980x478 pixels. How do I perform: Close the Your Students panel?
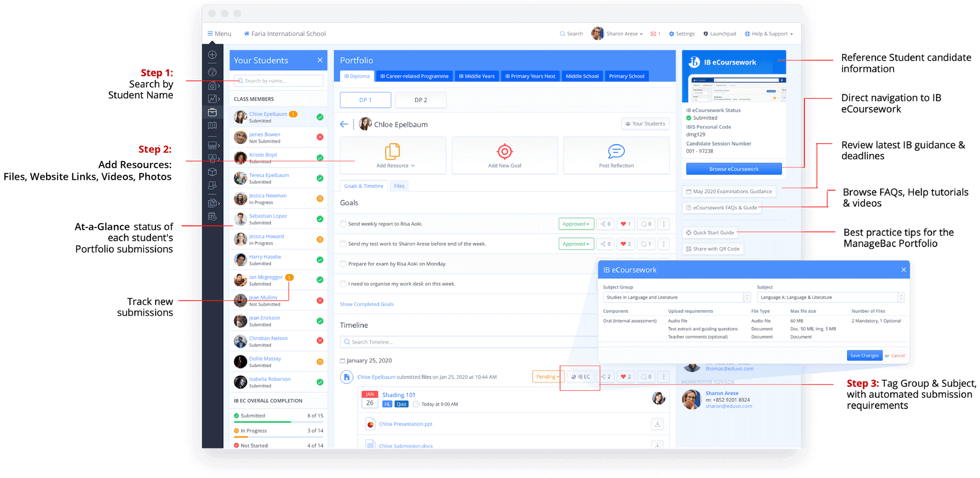(x=320, y=60)
